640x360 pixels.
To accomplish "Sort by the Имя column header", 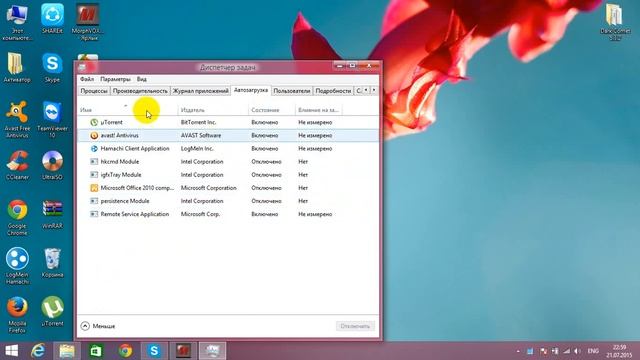I will (127, 110).
